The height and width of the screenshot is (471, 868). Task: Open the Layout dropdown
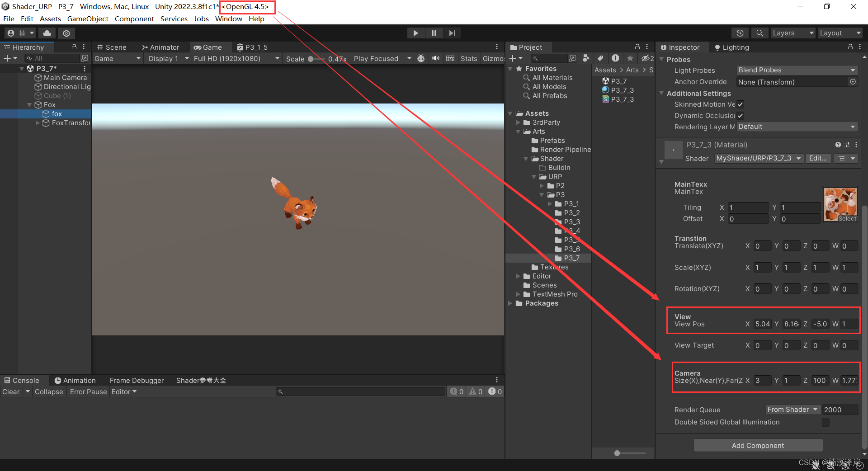[x=840, y=33]
